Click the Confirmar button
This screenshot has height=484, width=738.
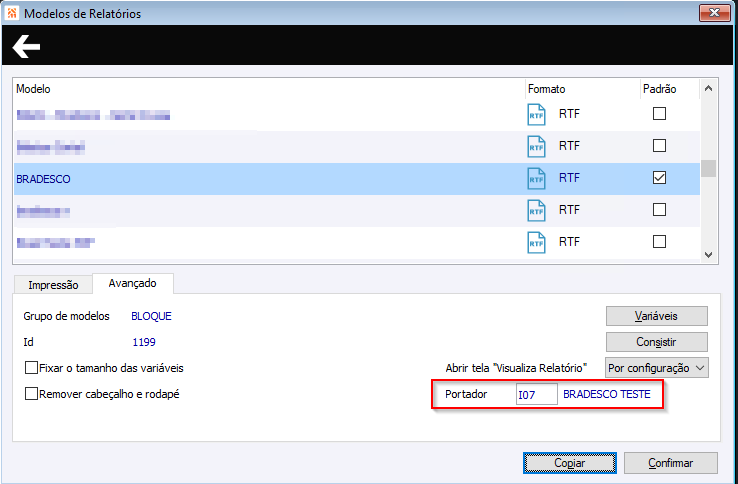click(x=671, y=463)
